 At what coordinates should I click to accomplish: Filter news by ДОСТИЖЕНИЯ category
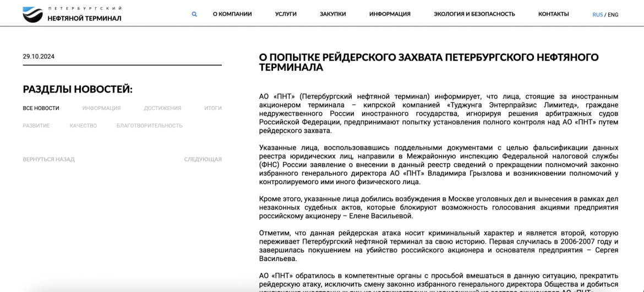coord(162,108)
